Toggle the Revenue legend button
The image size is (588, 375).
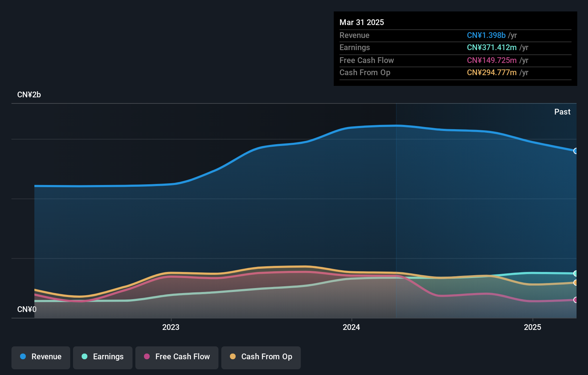pyautogui.click(x=41, y=357)
